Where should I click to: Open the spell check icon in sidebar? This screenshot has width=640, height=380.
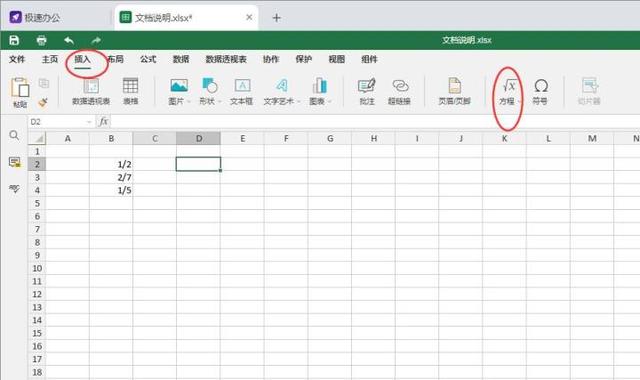(14, 188)
